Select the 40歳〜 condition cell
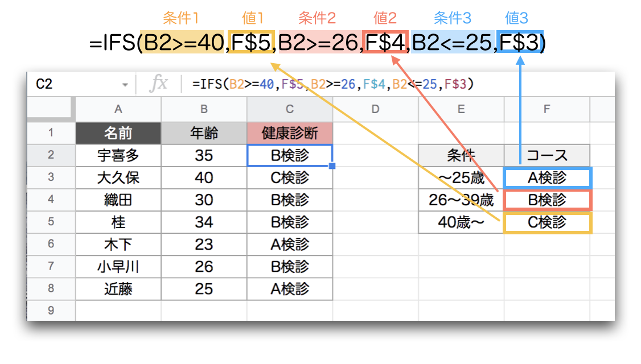The image size is (641, 364). (461, 222)
